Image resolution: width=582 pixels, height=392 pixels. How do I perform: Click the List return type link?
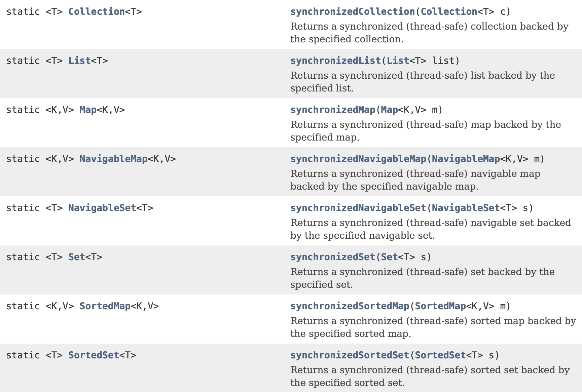point(79,61)
